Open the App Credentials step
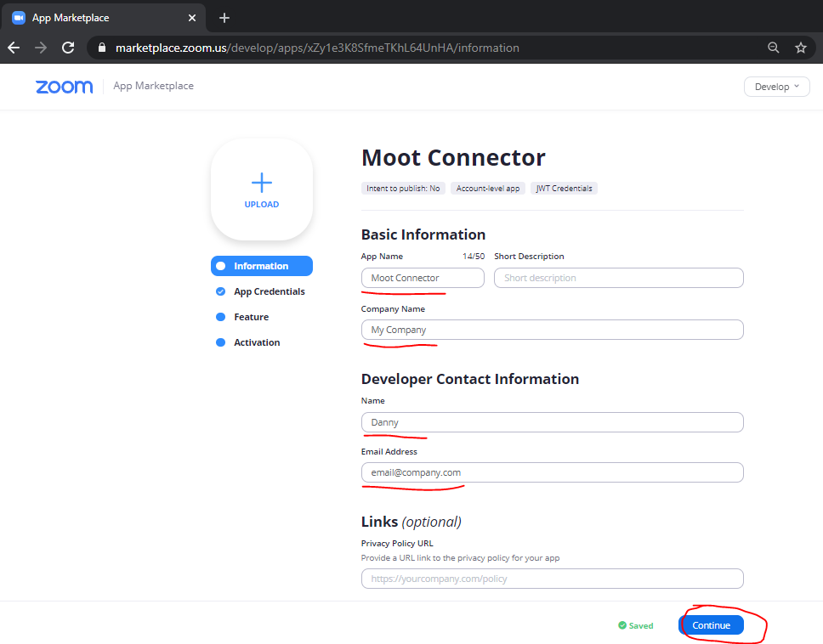 click(270, 291)
